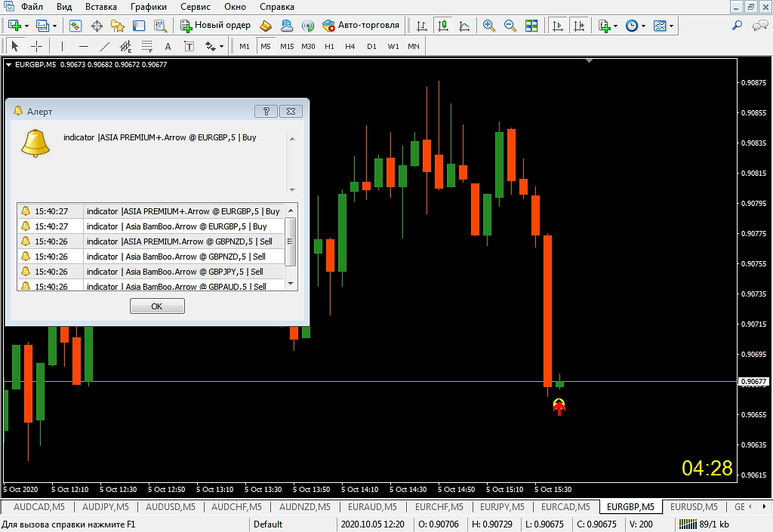Open the Market Watch window icon
The height and width of the screenshot is (532, 773).
(x=75, y=26)
